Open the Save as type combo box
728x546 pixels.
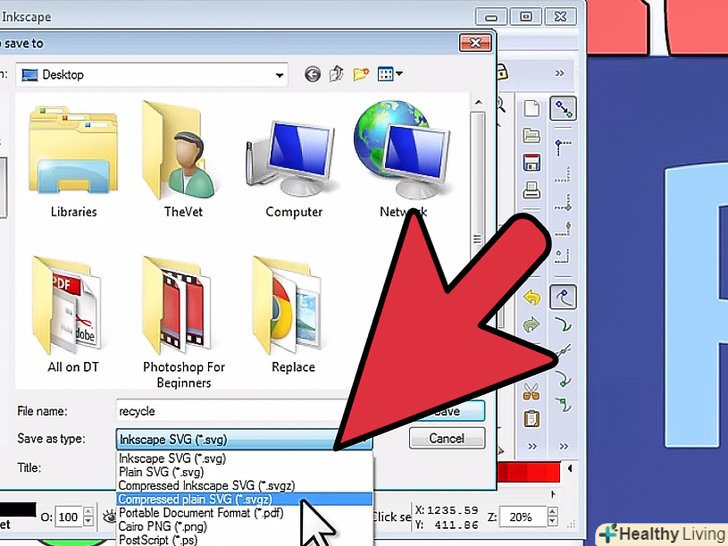[x=244, y=439]
